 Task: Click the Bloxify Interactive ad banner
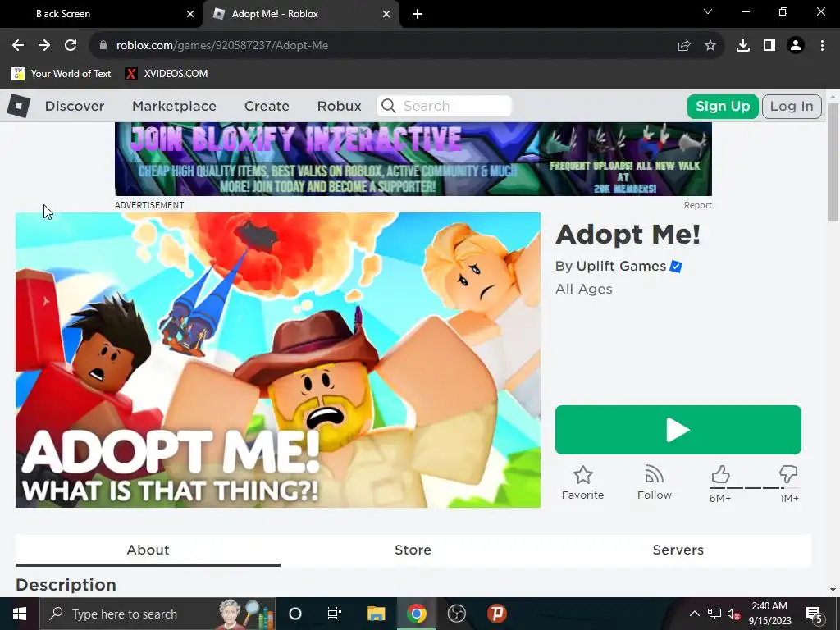[x=413, y=159]
